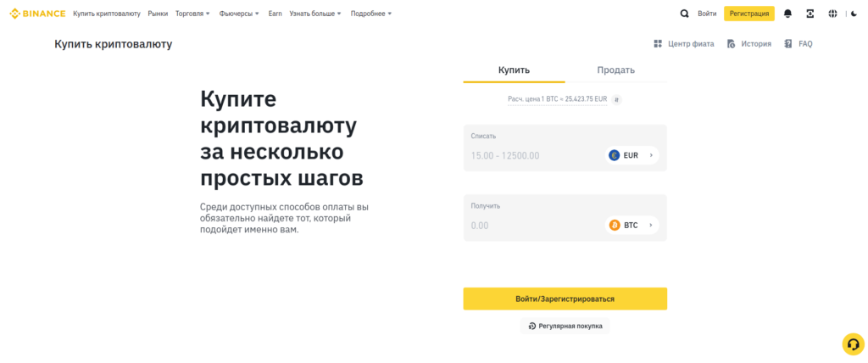Open the FAQ page
868x363 pixels.
click(798, 44)
